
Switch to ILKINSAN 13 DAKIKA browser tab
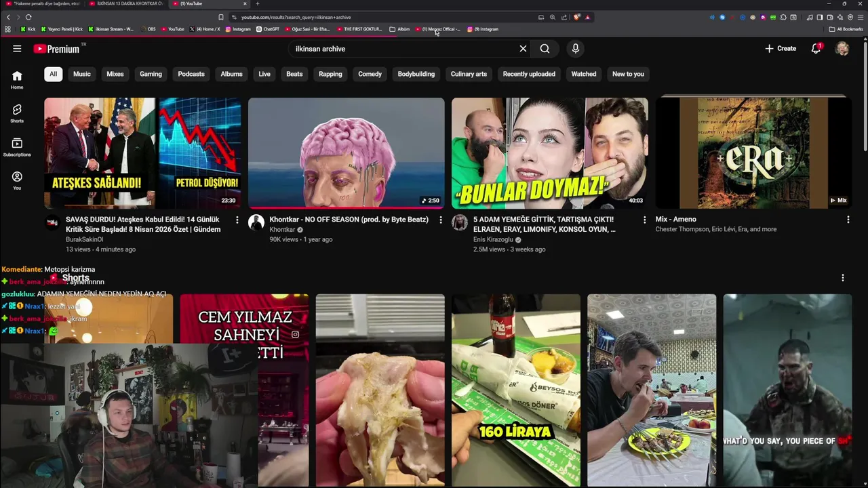coord(125,3)
